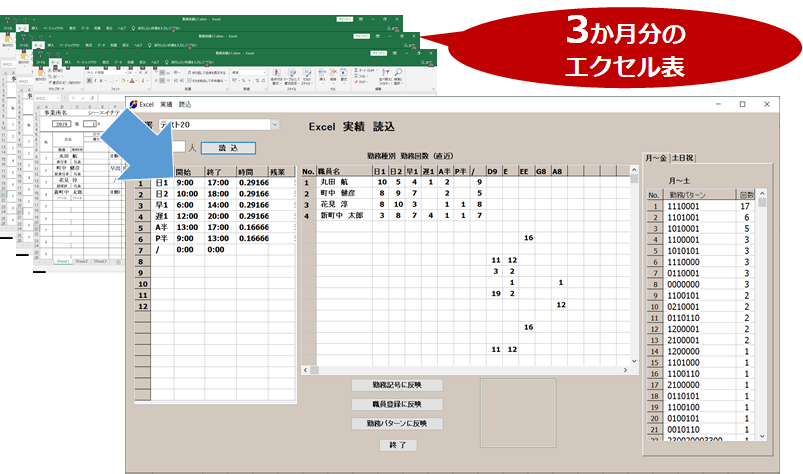Open the ページレイアウト tab in the front Excel window
The width and height of the screenshot is (803, 474).
click(x=87, y=62)
